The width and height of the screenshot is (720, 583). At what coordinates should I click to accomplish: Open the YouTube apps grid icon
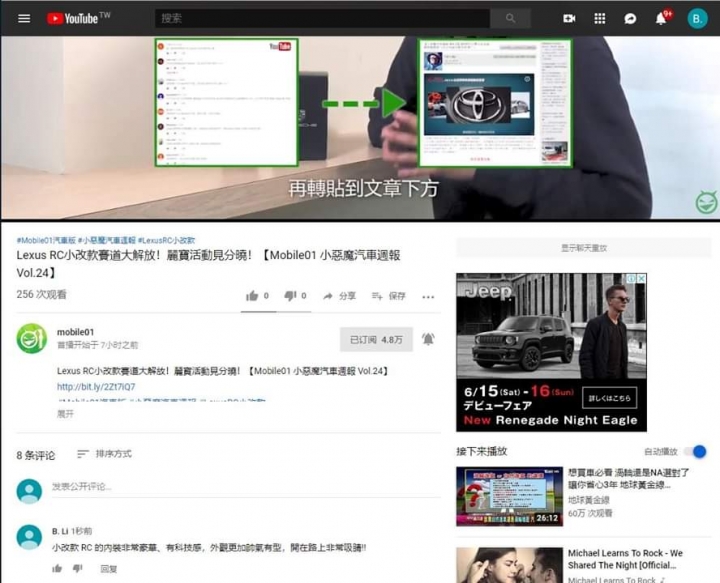click(600, 18)
